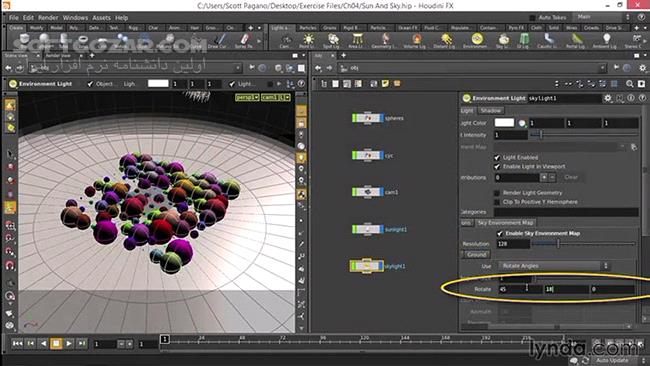
Task: Expand the network editor path dropdown
Action: click(602, 68)
